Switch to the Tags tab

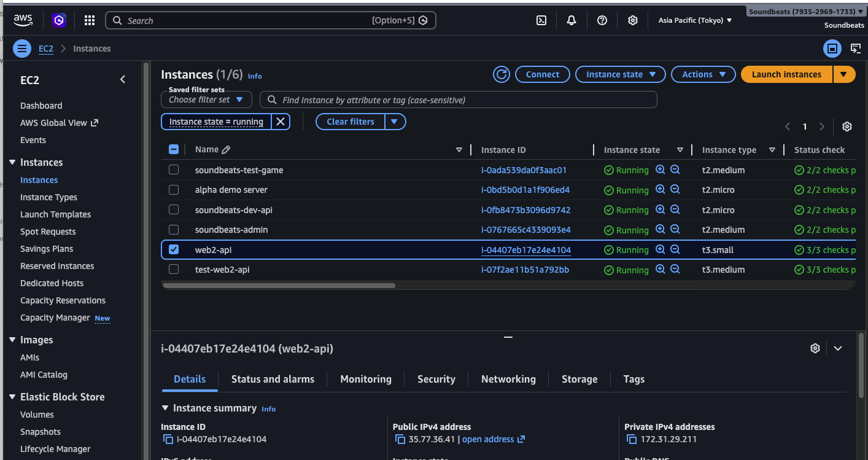634,379
